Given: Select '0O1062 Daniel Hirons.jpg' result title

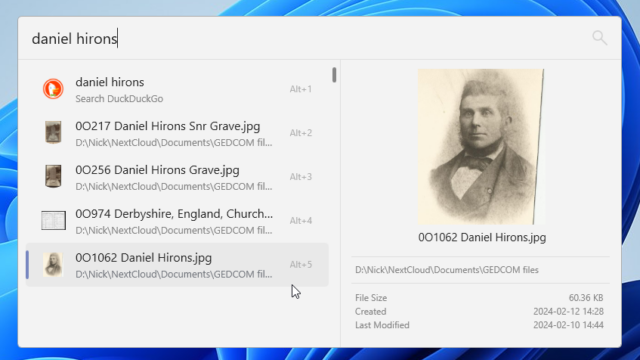Looking at the screenshot, I should coord(144,258).
